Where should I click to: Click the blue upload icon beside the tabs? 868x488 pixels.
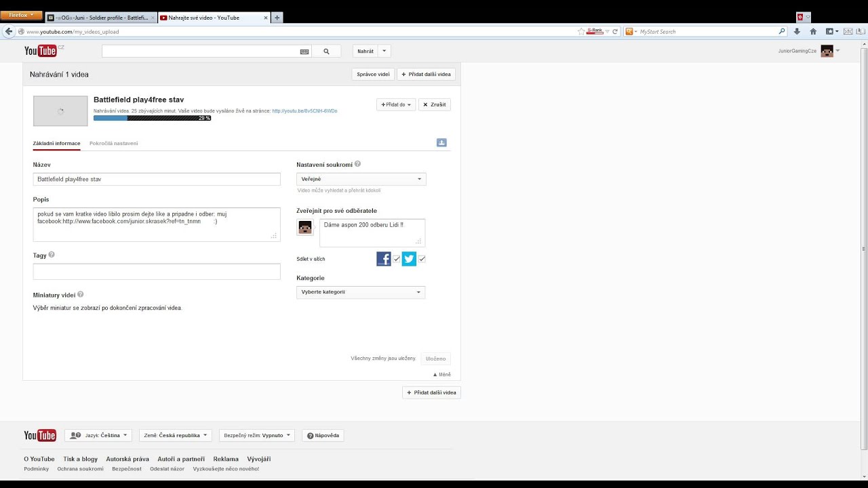click(441, 142)
